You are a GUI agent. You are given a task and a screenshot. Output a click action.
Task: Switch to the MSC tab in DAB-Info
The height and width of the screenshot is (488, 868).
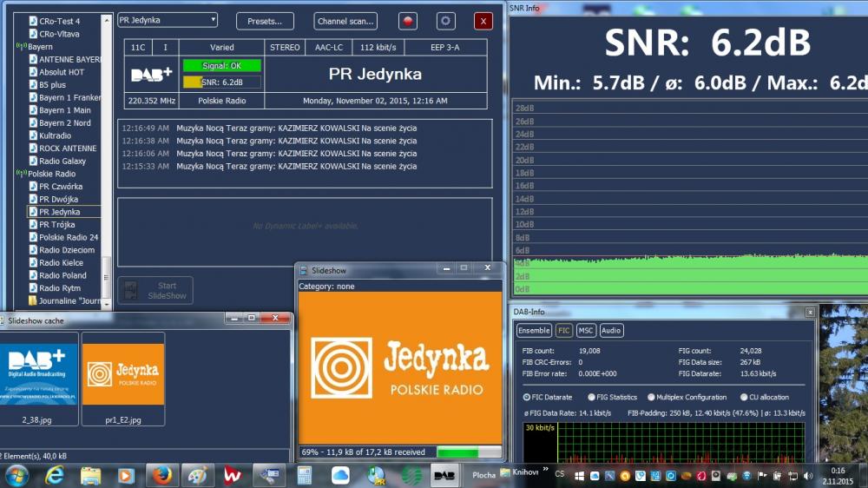point(585,331)
